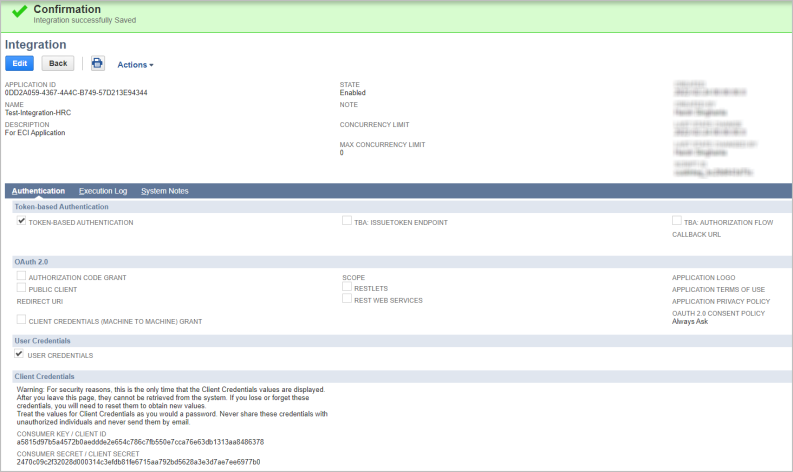Switch to the Execution Log tab
The image size is (793, 472).
[x=103, y=191]
